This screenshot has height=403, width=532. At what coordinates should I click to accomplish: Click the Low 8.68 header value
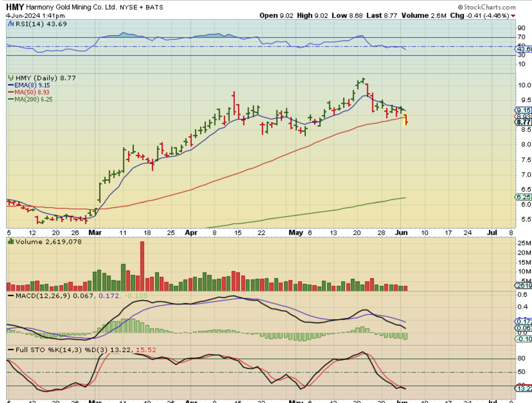[x=347, y=16]
